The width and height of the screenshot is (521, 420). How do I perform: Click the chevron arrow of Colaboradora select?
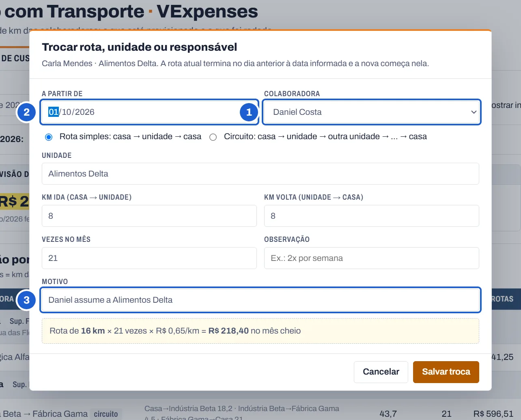474,112
